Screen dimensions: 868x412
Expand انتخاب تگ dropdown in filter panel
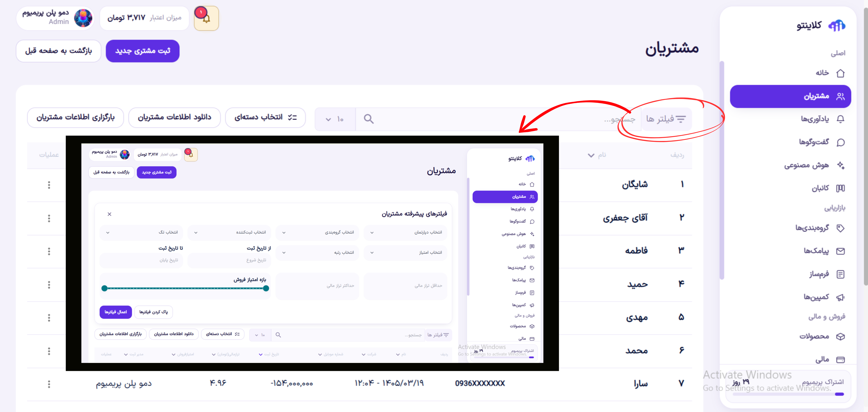pyautogui.click(x=141, y=233)
